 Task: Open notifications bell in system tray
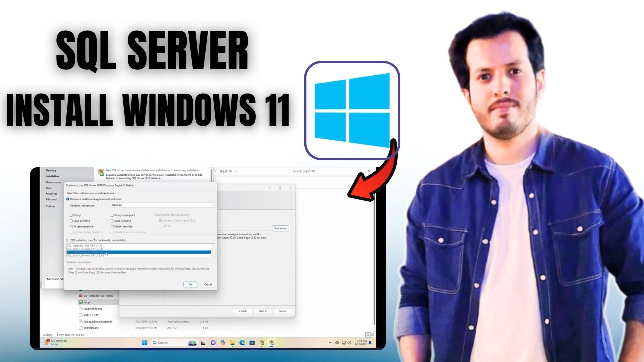[370, 343]
